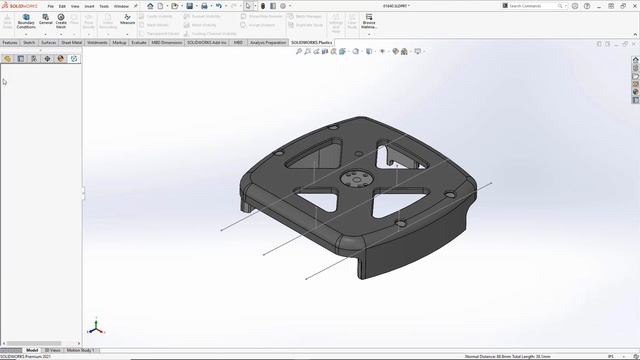Open the File menu
This screenshot has width=640, height=360.
tap(50, 6)
